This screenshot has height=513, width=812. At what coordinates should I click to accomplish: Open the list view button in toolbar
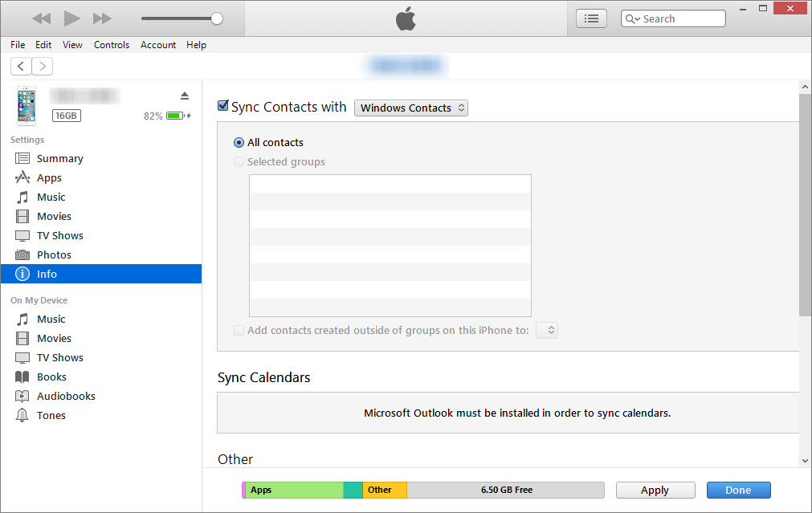(x=591, y=18)
